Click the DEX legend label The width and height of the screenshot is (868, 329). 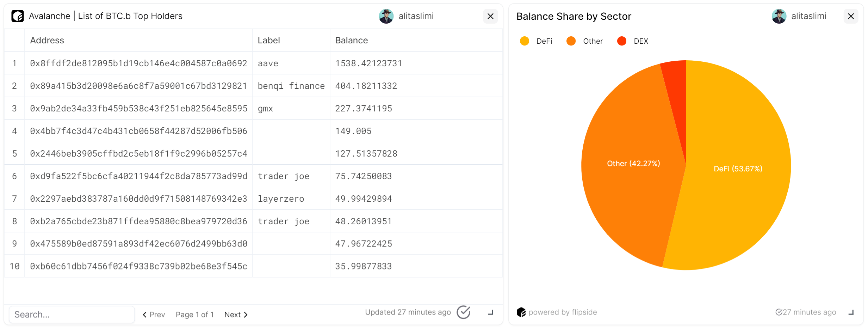click(x=641, y=41)
